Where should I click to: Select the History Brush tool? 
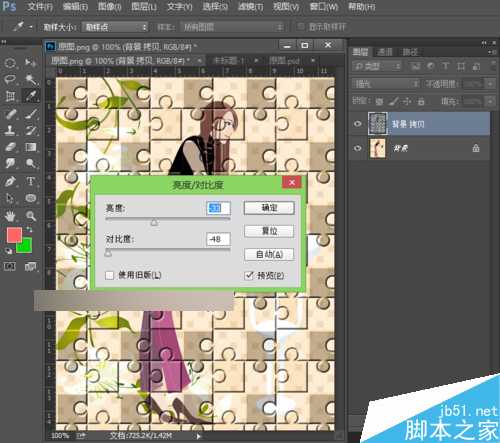[31, 130]
